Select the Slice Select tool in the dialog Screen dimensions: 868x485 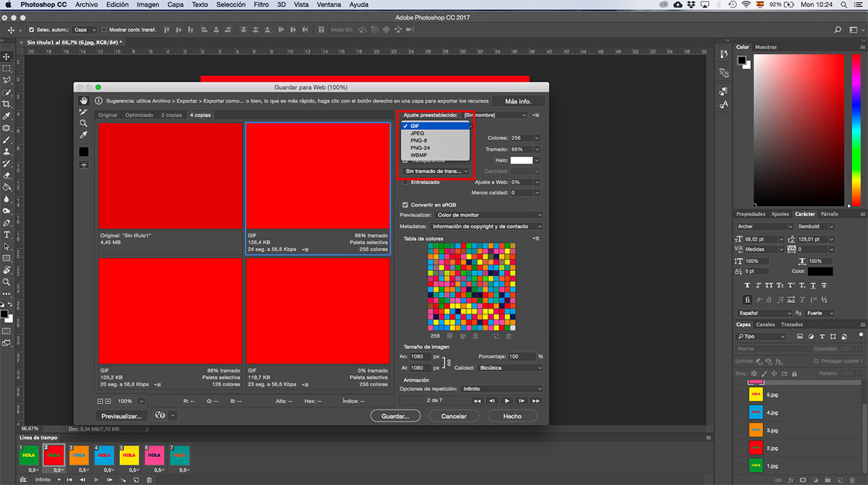coord(84,112)
